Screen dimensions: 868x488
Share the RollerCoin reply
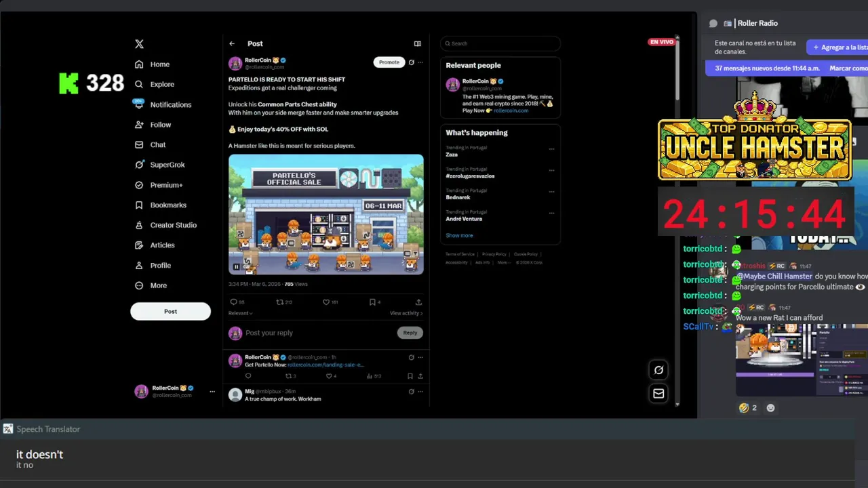[x=420, y=376]
